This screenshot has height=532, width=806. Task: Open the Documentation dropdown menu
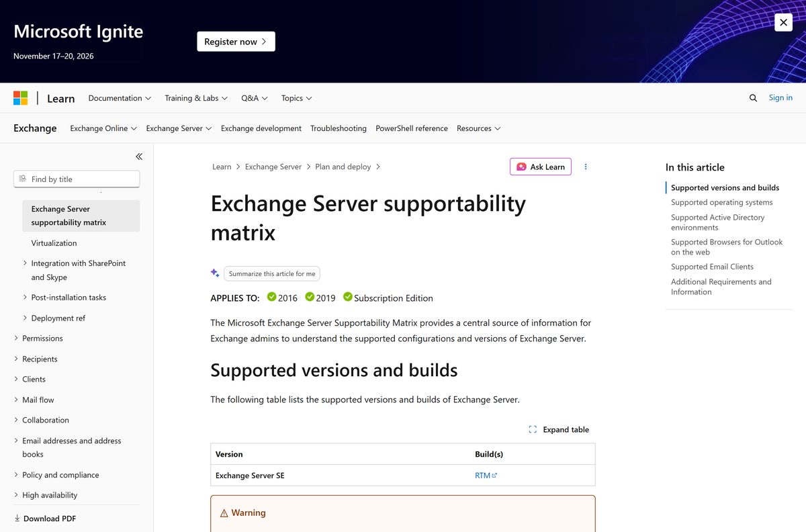click(120, 98)
